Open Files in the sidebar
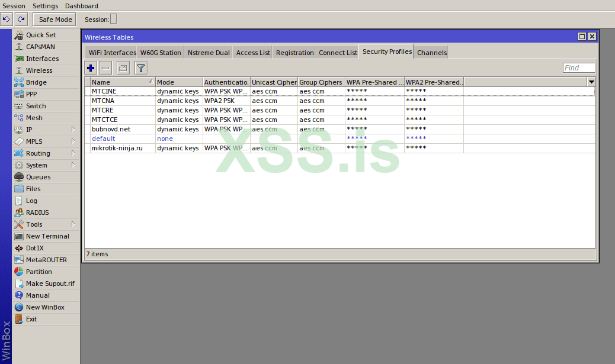615x364 pixels. click(x=46, y=189)
